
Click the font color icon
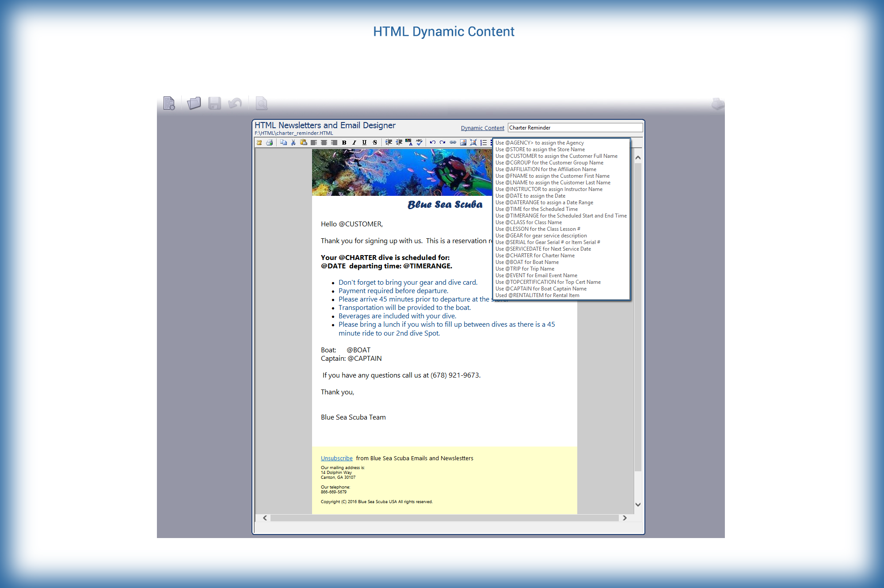coord(409,142)
